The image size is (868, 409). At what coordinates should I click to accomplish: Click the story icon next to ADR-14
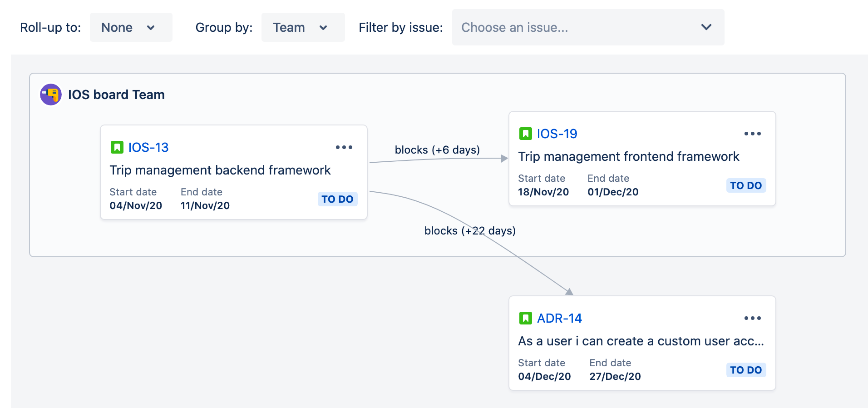coord(526,318)
